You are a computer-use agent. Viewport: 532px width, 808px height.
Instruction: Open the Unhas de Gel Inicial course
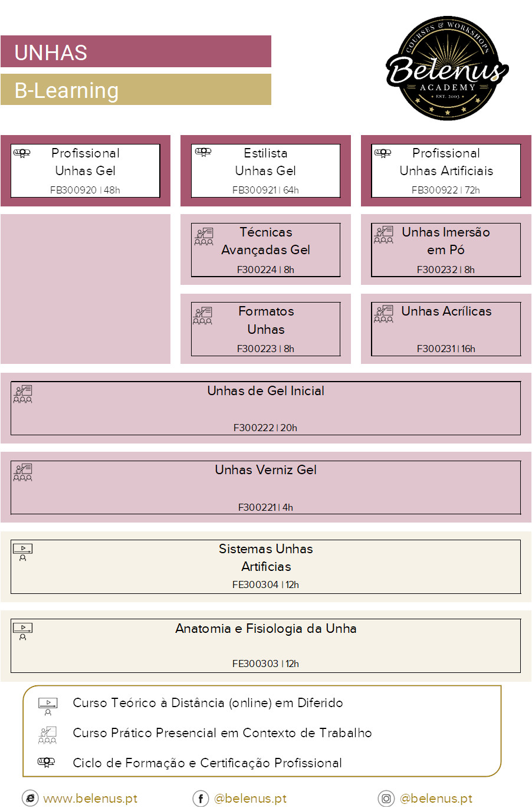265,408
